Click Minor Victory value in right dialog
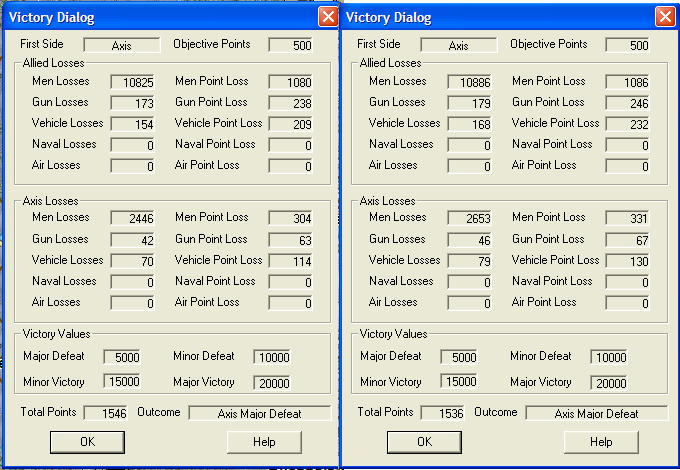This screenshot has width=680, height=470. 459,382
